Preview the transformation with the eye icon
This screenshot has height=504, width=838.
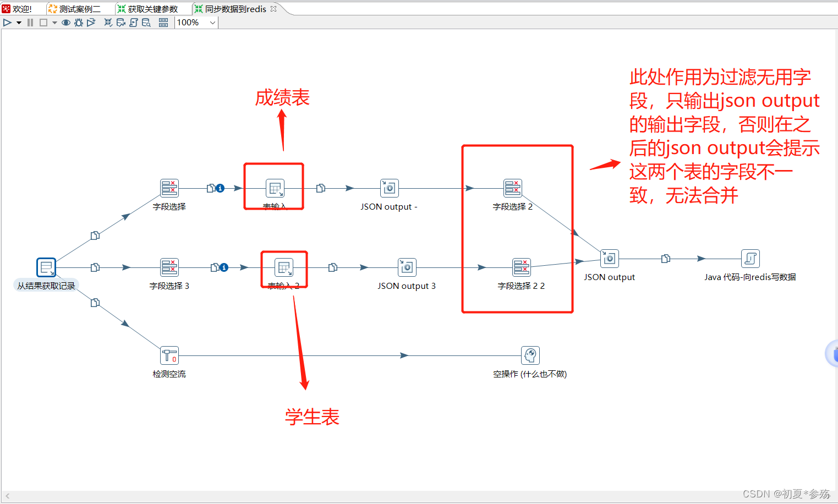pos(66,23)
